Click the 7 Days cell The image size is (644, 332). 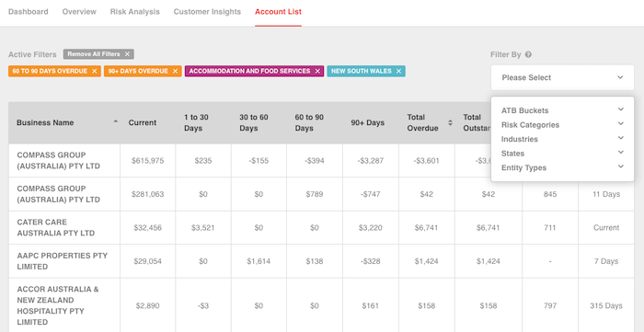606,261
